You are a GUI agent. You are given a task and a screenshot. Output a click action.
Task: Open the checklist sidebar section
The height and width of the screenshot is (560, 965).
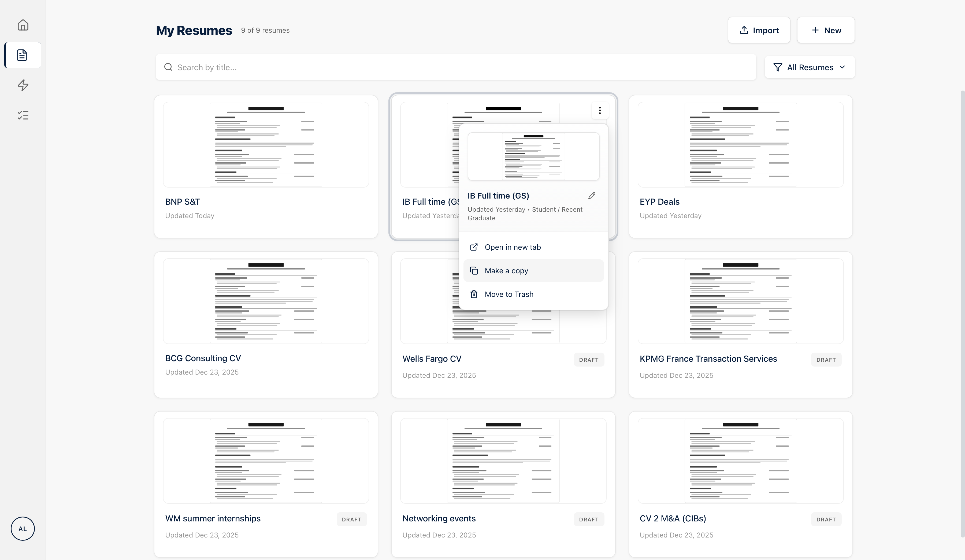(23, 115)
